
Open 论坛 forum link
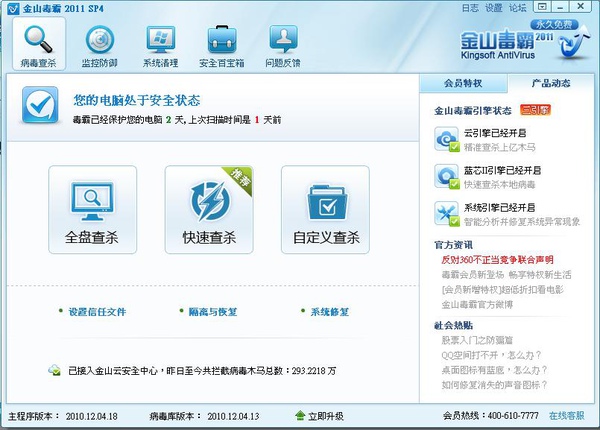(x=517, y=8)
